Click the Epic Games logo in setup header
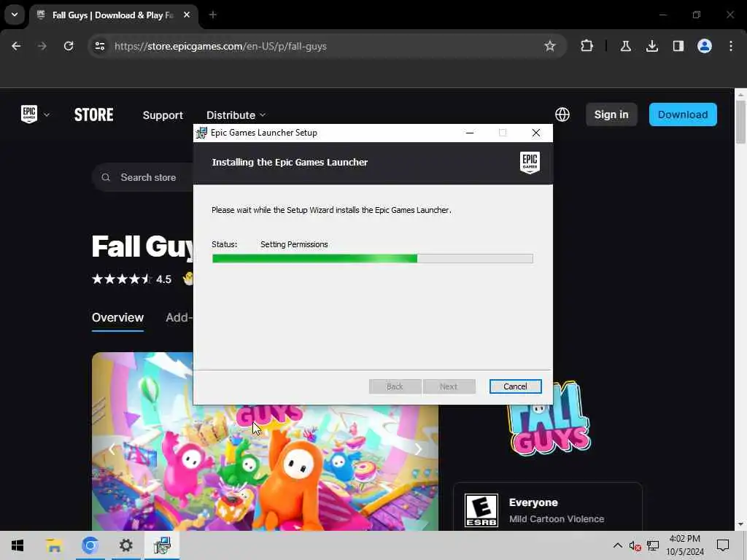The height and width of the screenshot is (560, 747). pyautogui.click(x=530, y=163)
